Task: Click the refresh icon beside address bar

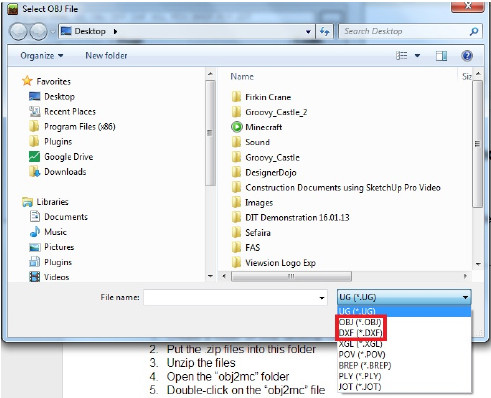Action: (x=324, y=32)
